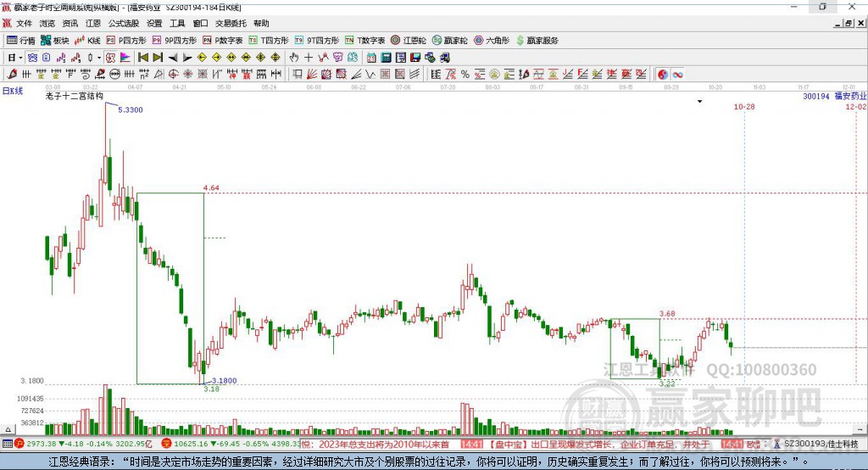Open the 公式选股 menu

coord(124,23)
